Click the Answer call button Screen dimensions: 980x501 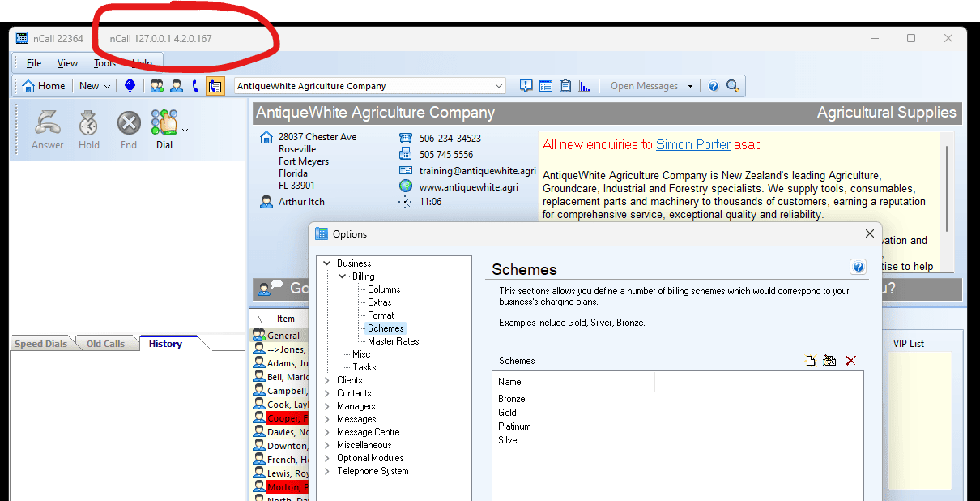48,130
